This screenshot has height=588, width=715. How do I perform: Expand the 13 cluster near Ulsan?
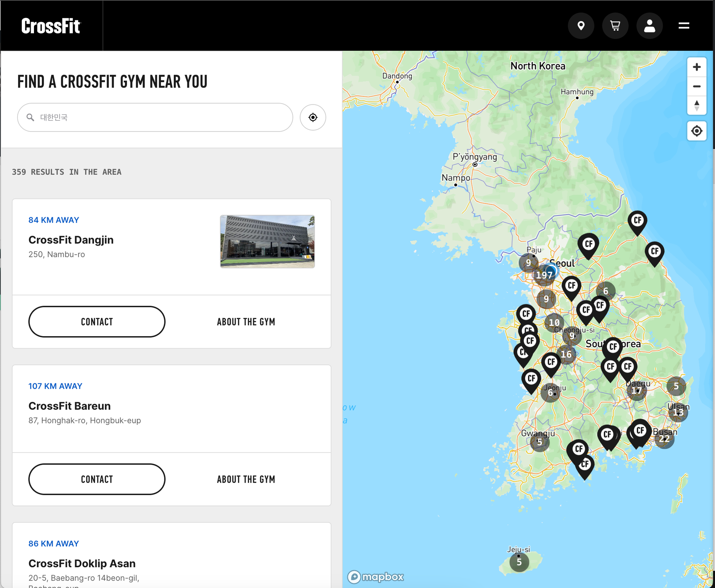point(678,412)
